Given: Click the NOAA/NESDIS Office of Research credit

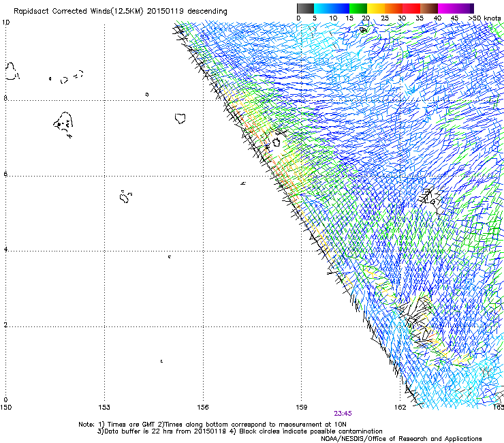Looking at the screenshot, I should tap(401, 439).
